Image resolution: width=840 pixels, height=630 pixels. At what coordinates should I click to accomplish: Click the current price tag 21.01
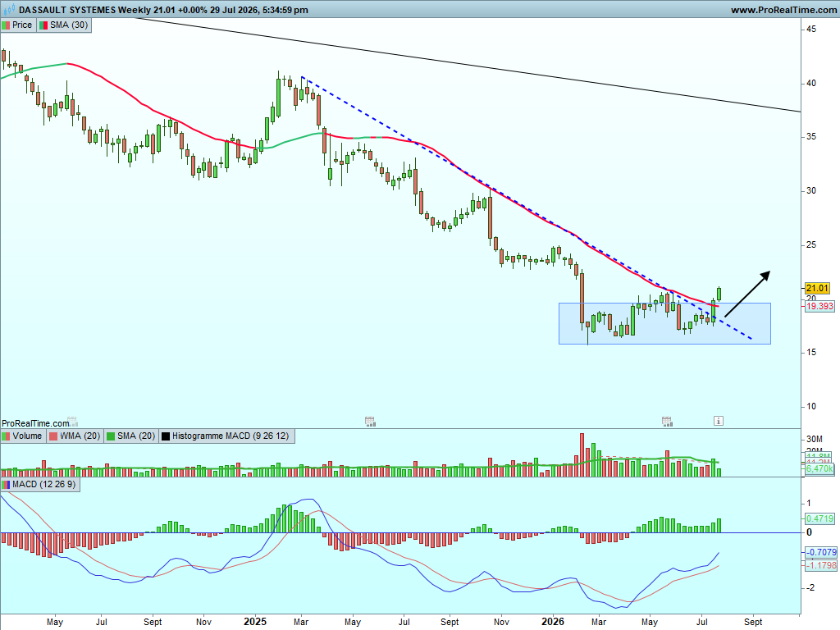tap(817, 288)
